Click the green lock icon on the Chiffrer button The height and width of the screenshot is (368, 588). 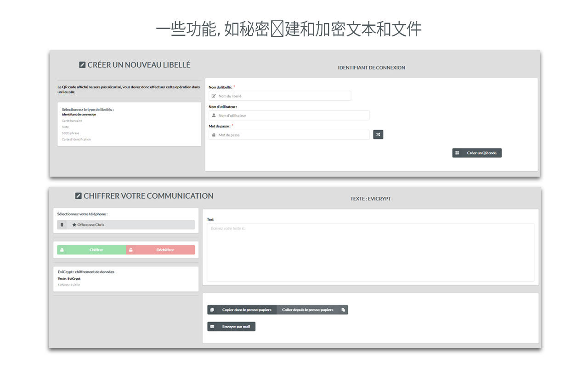click(62, 250)
